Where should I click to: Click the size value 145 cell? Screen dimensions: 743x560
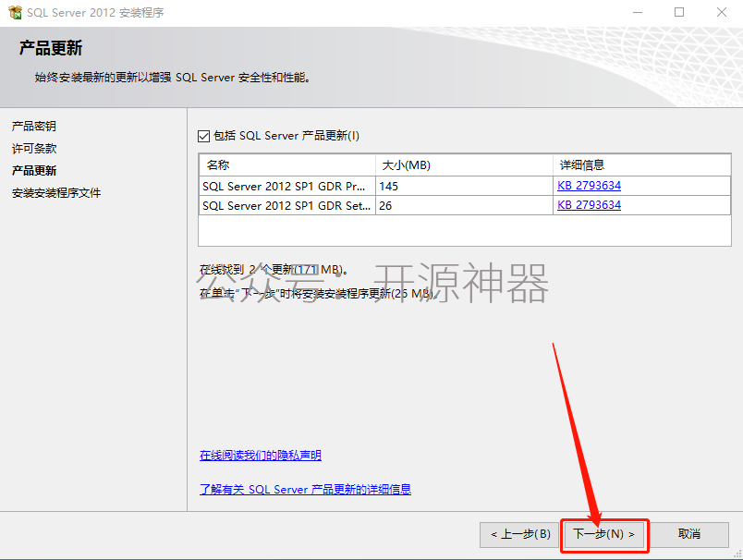coord(464,186)
